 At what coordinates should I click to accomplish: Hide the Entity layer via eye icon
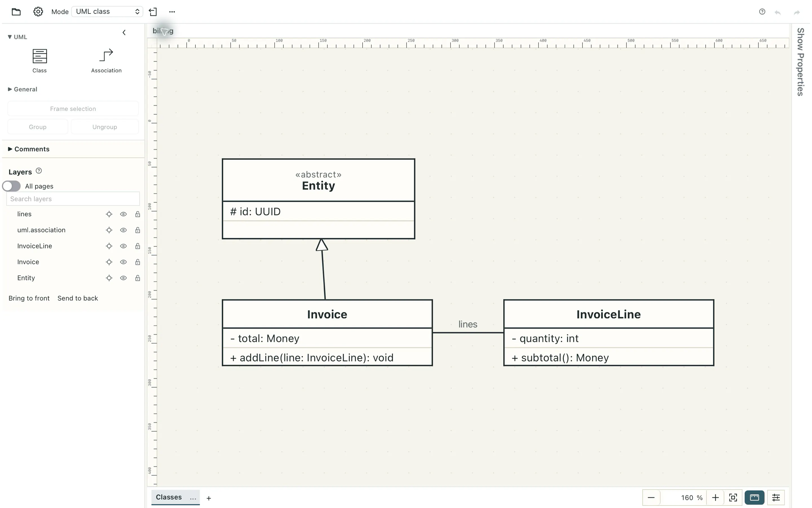[x=123, y=278]
